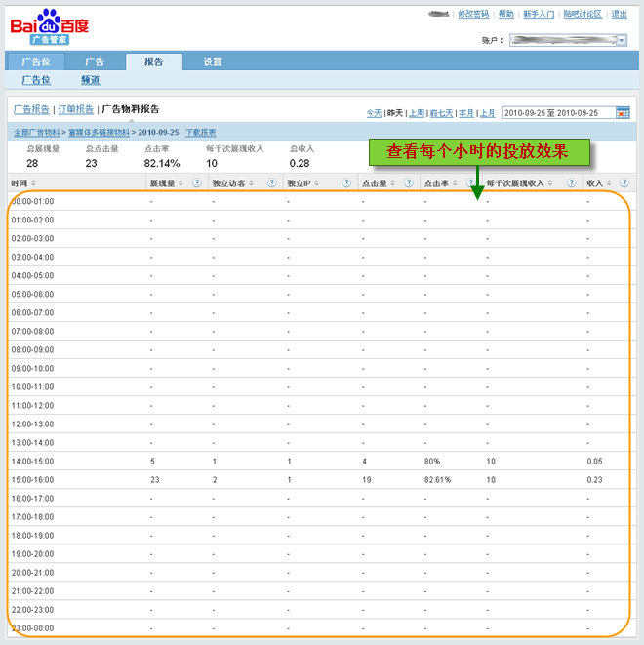Click the date range input field
This screenshot has width=644, height=645.
pyautogui.click(x=558, y=113)
